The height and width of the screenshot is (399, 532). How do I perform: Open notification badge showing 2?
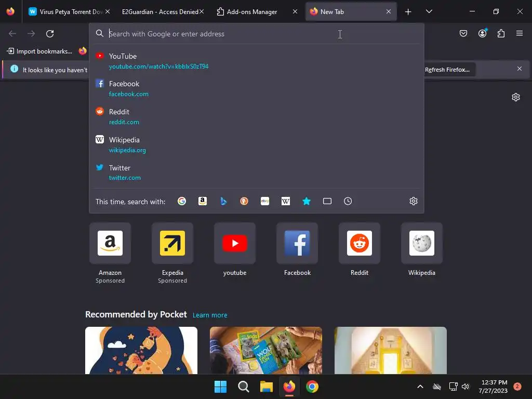517,387
